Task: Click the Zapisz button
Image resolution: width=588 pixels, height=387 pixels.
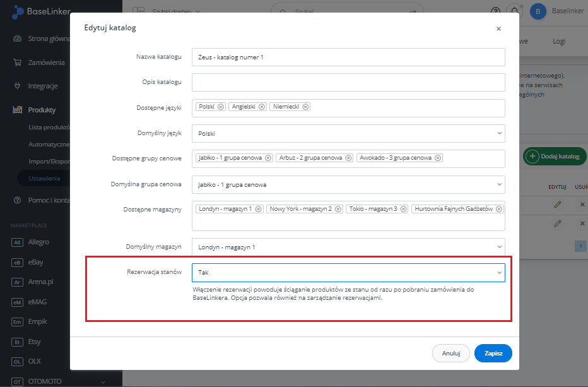Action: [x=493, y=354]
